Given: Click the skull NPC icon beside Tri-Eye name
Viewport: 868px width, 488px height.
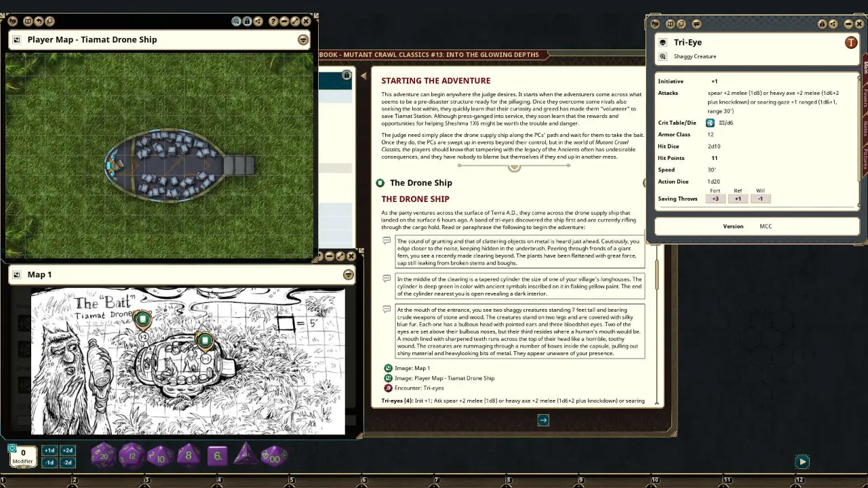Looking at the screenshot, I should [x=663, y=43].
